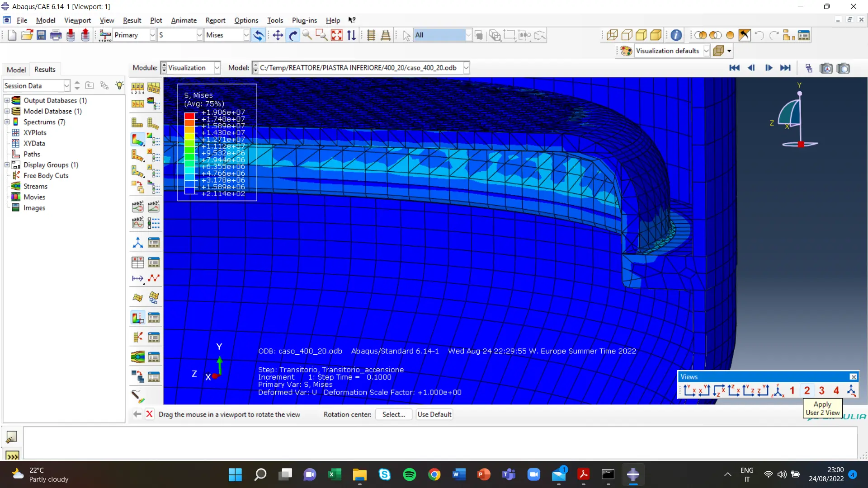Apply User 2 view in Views toolbar
The image size is (868, 488).
click(x=807, y=390)
